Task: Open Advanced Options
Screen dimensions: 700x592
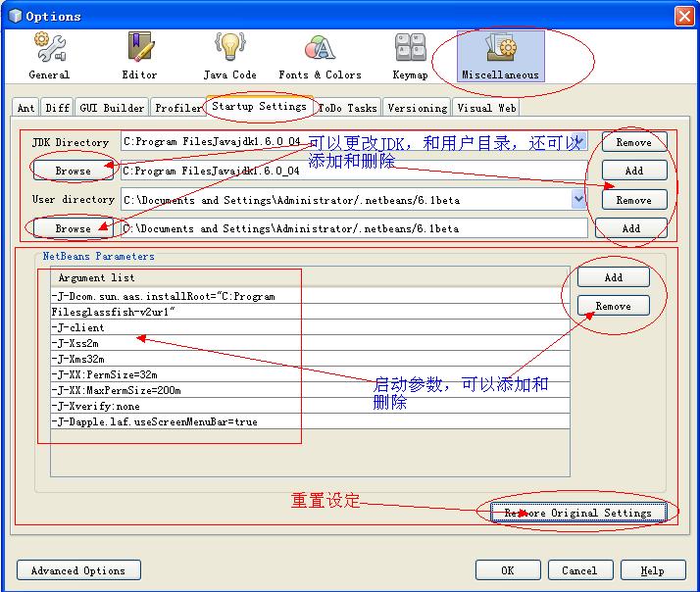Action: (78, 570)
